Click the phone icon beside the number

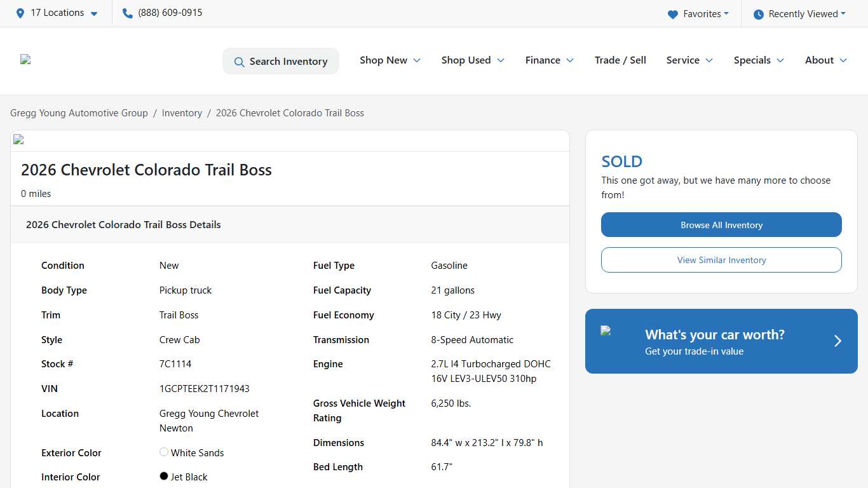click(x=127, y=13)
